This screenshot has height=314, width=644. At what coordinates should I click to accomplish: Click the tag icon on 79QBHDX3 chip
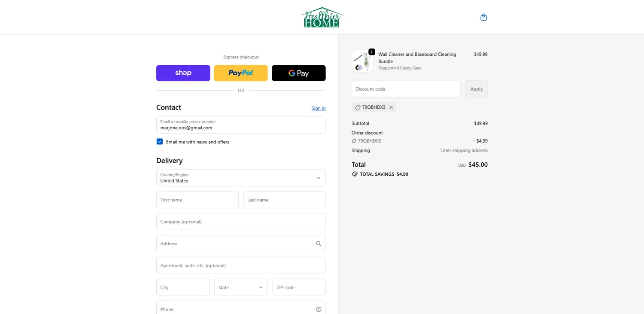coord(358,107)
